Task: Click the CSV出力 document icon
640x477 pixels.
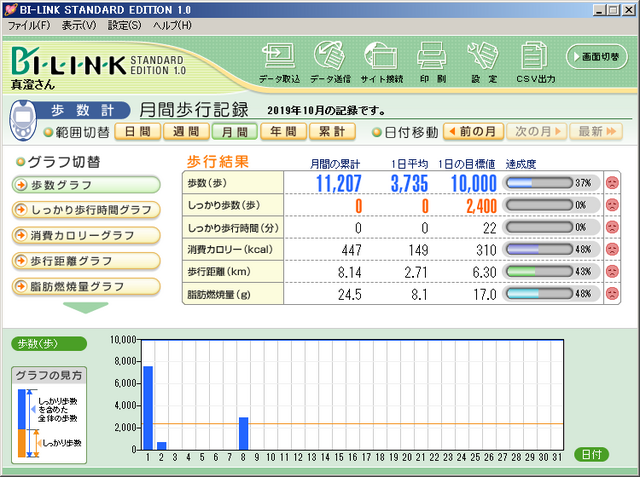Action: click(x=534, y=56)
